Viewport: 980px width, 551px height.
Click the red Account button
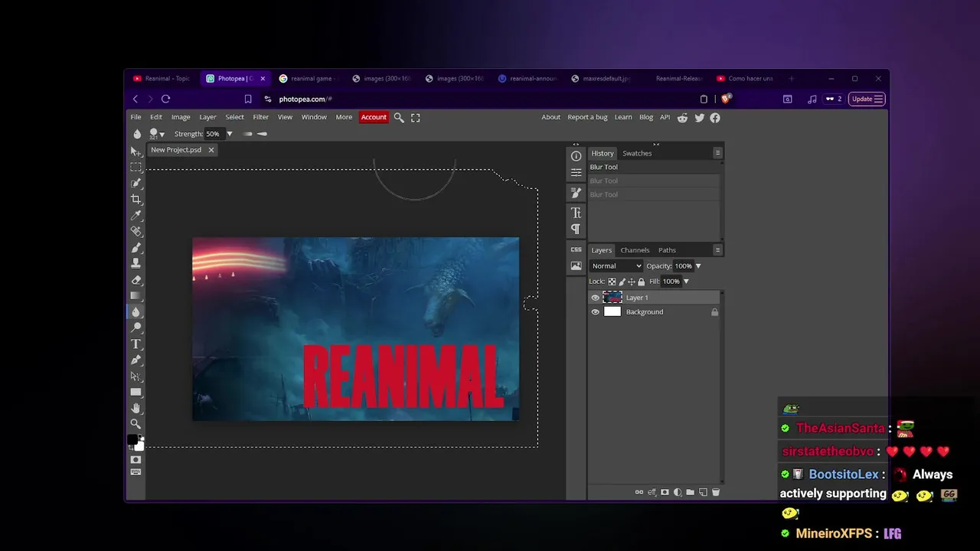pyautogui.click(x=374, y=117)
